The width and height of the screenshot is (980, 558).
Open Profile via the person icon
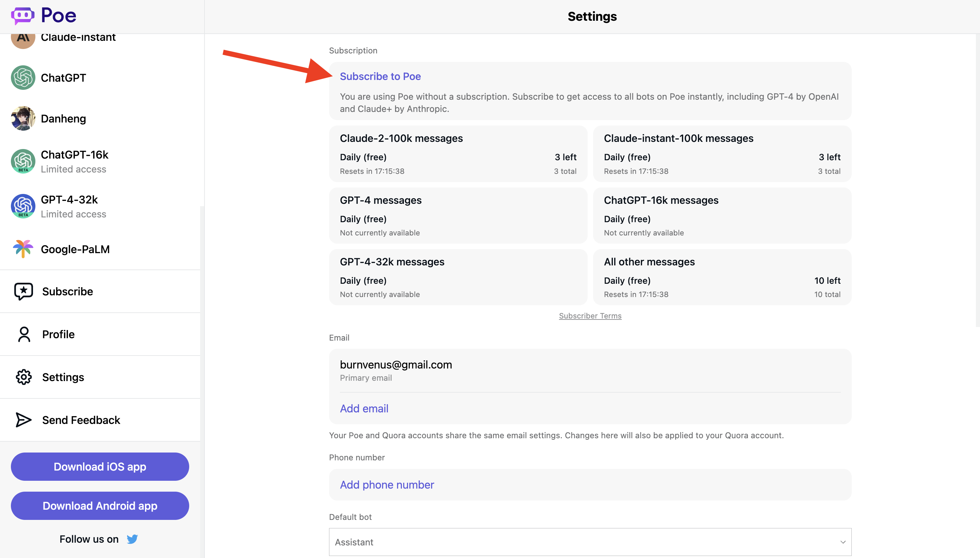click(x=24, y=334)
